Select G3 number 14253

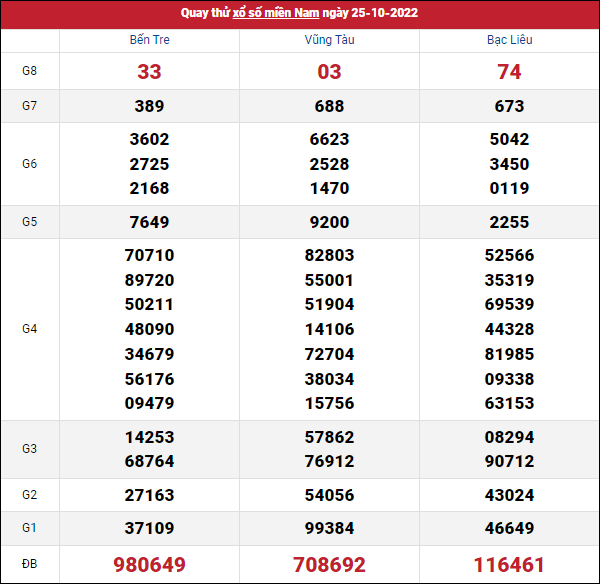pyautogui.click(x=149, y=437)
